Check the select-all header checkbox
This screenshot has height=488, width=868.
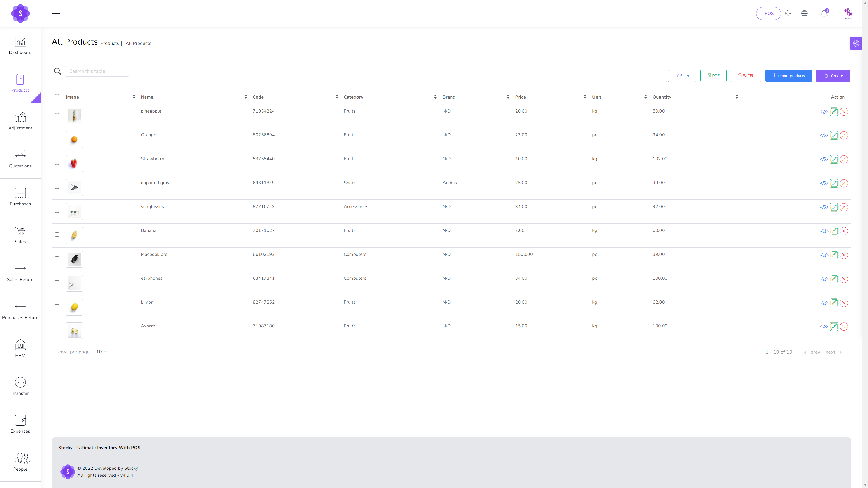tap(57, 96)
